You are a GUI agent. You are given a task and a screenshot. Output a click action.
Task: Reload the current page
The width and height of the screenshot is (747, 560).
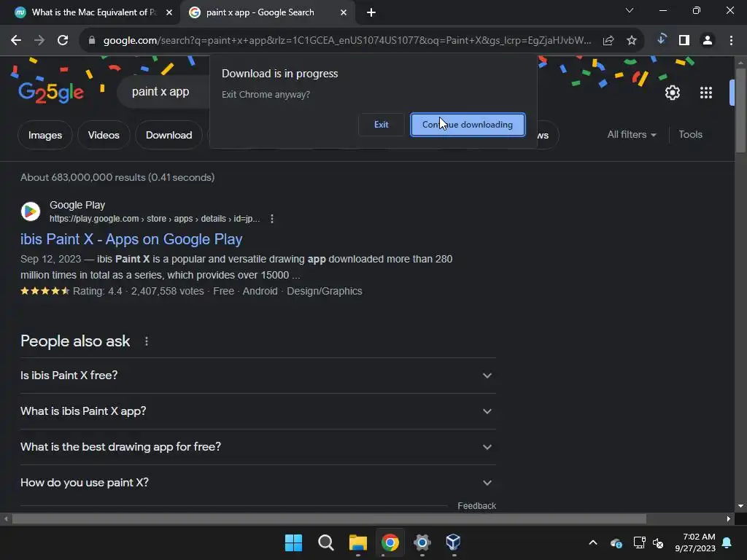[x=63, y=41]
